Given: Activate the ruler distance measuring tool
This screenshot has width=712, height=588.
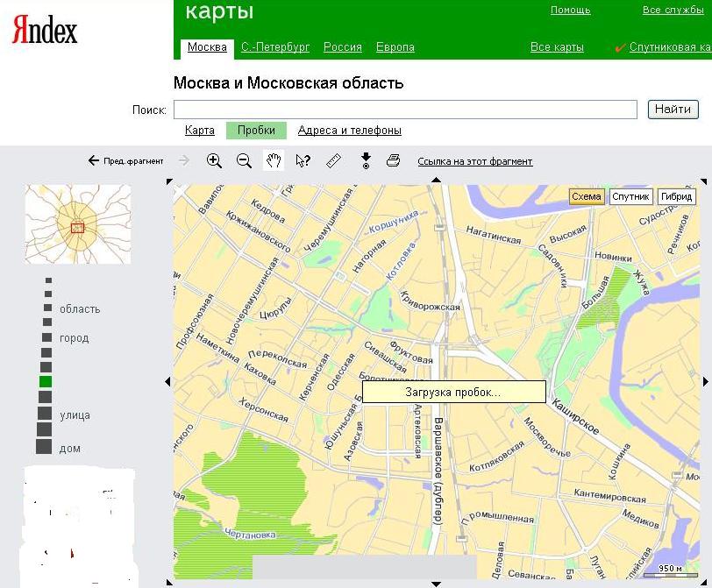Looking at the screenshot, I should [333, 160].
